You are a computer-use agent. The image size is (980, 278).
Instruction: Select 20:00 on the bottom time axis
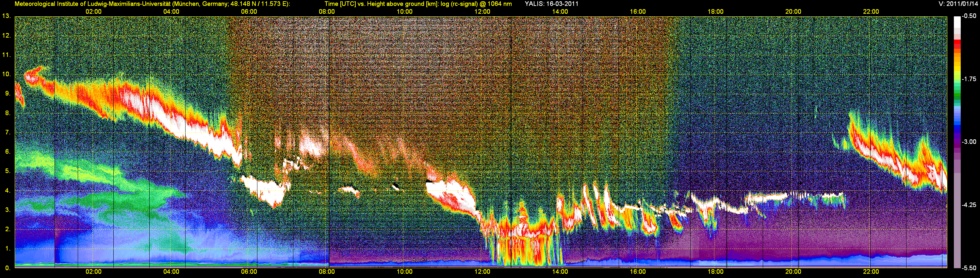pos(793,272)
